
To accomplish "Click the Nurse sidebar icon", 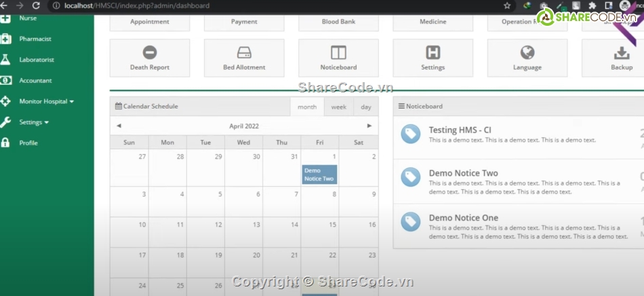I will point(5,18).
